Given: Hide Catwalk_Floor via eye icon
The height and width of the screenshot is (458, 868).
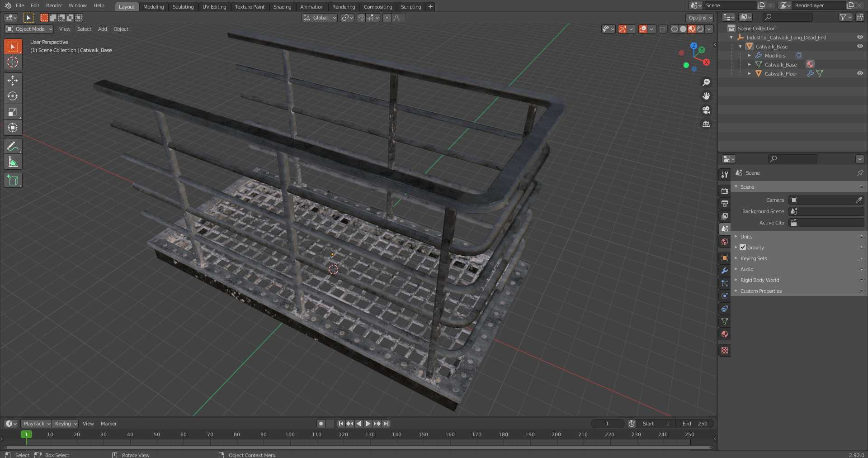Looking at the screenshot, I should coord(860,73).
